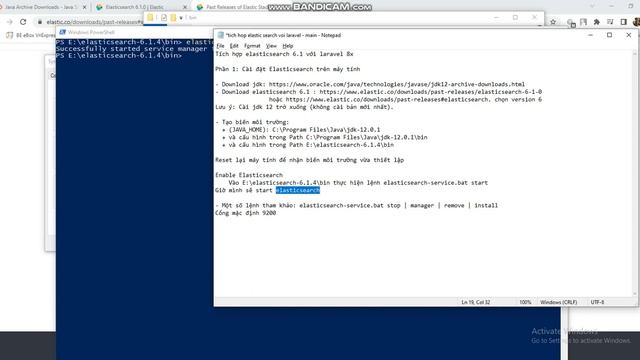Click the File Explorer folder icon in title bar
Viewport: 640px width, 360px height.
150,18
